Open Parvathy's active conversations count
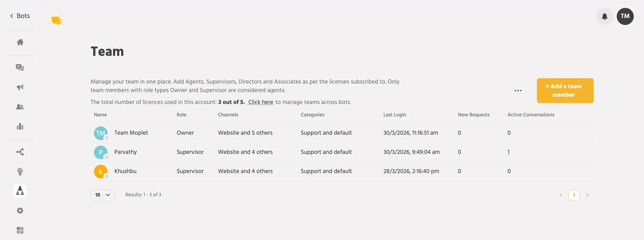Image resolution: width=644 pixels, height=240 pixels. click(x=508, y=152)
